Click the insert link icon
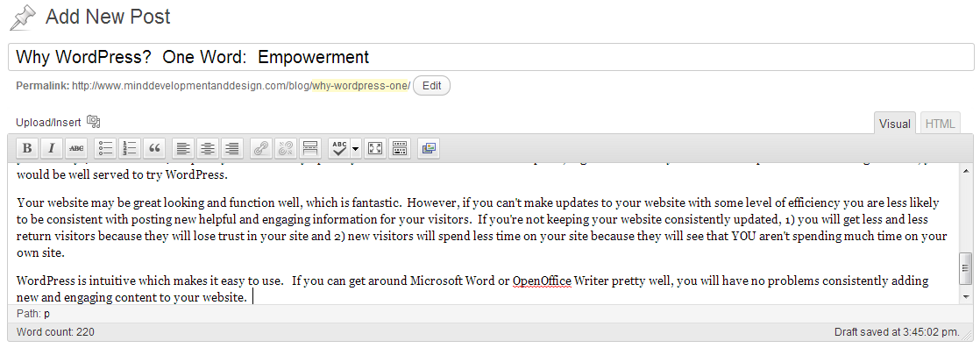980x355 pixels. pyautogui.click(x=260, y=148)
